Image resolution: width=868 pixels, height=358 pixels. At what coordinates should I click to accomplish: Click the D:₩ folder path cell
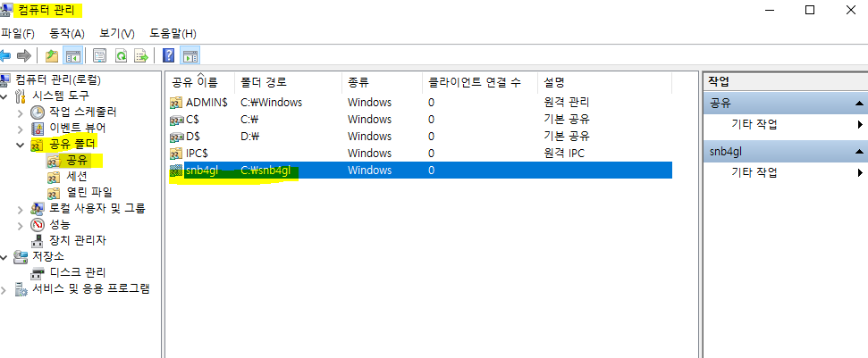point(250,137)
